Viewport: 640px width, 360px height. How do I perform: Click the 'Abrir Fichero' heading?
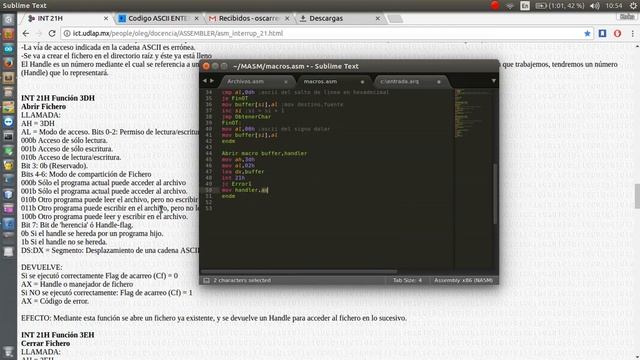[43, 107]
